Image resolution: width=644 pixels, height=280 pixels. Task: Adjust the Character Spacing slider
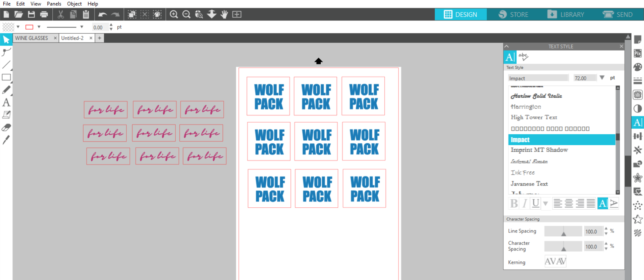[x=563, y=246]
